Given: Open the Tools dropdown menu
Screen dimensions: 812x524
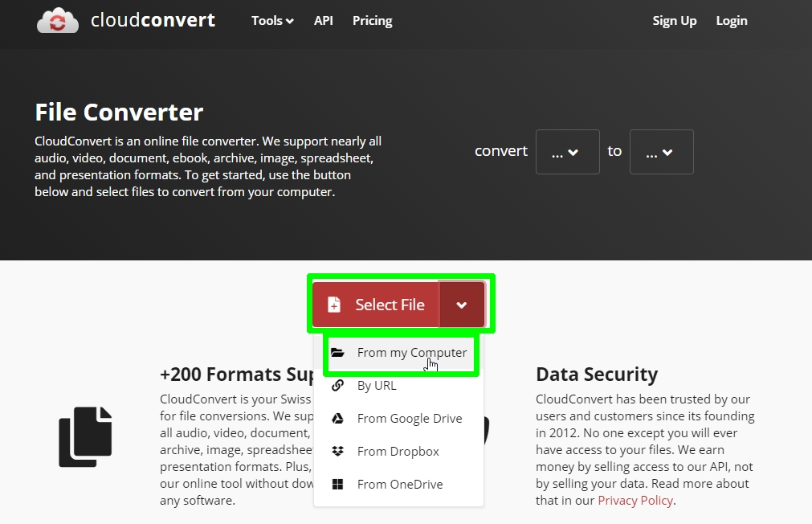Looking at the screenshot, I should coord(272,21).
